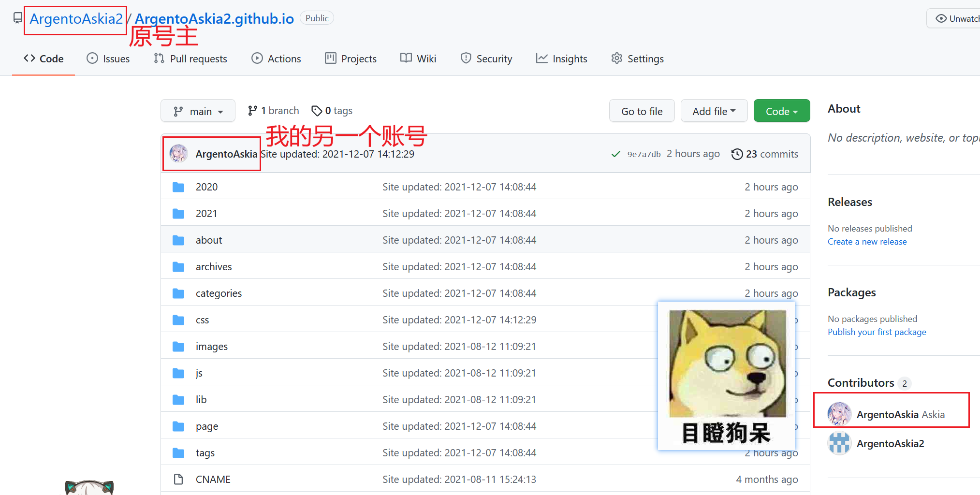The height and width of the screenshot is (495, 980).
Task: Open 2020 folder commit message link
Action: click(459, 187)
